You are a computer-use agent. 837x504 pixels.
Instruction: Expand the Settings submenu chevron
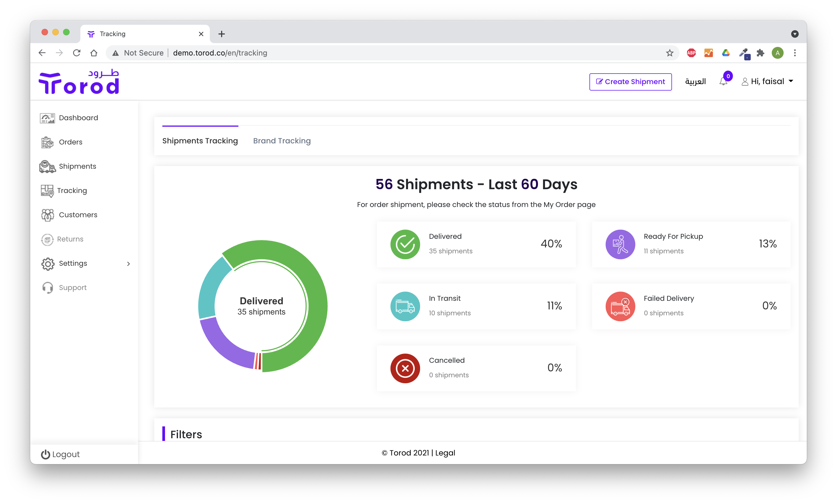[x=128, y=264]
